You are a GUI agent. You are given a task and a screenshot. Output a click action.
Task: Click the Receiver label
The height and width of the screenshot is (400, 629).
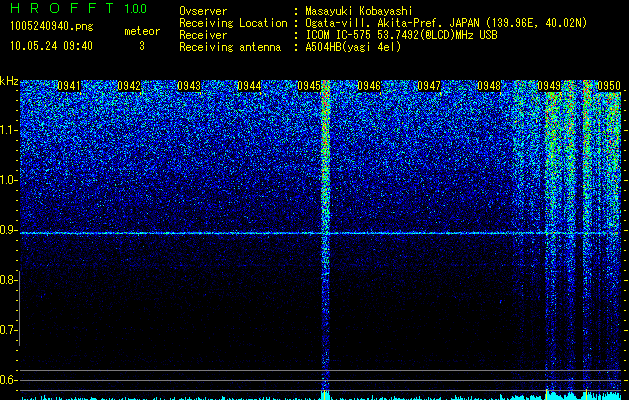[x=203, y=35]
